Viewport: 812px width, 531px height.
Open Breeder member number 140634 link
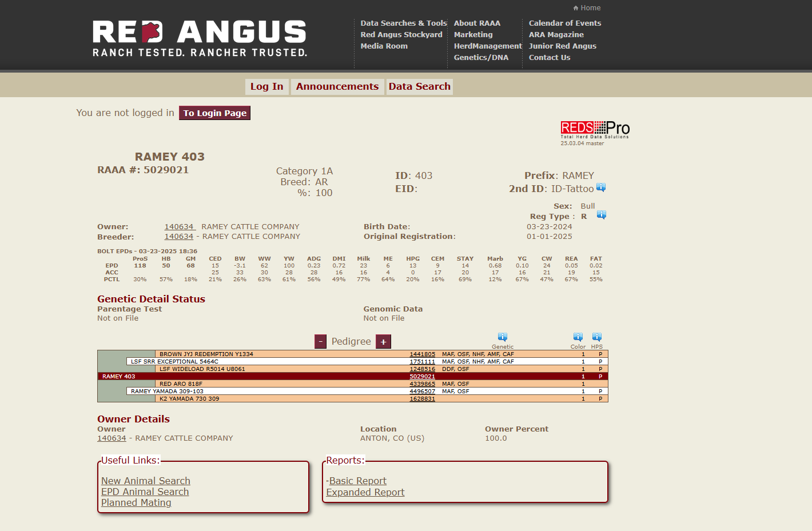coord(179,237)
